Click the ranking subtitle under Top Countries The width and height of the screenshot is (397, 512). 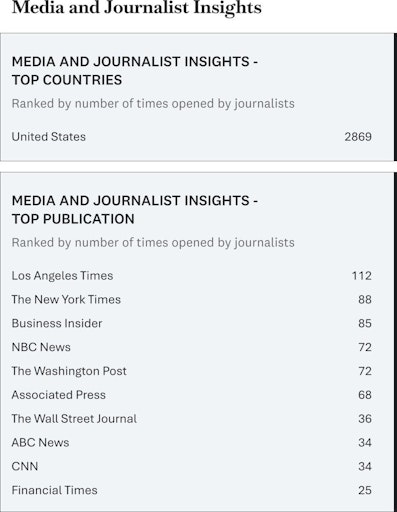153,104
